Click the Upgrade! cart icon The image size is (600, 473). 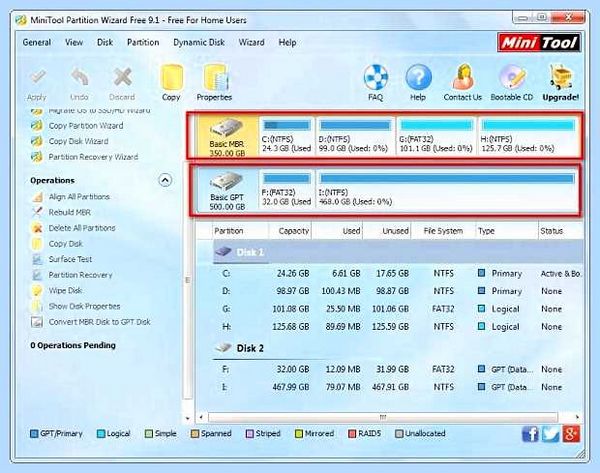561,78
